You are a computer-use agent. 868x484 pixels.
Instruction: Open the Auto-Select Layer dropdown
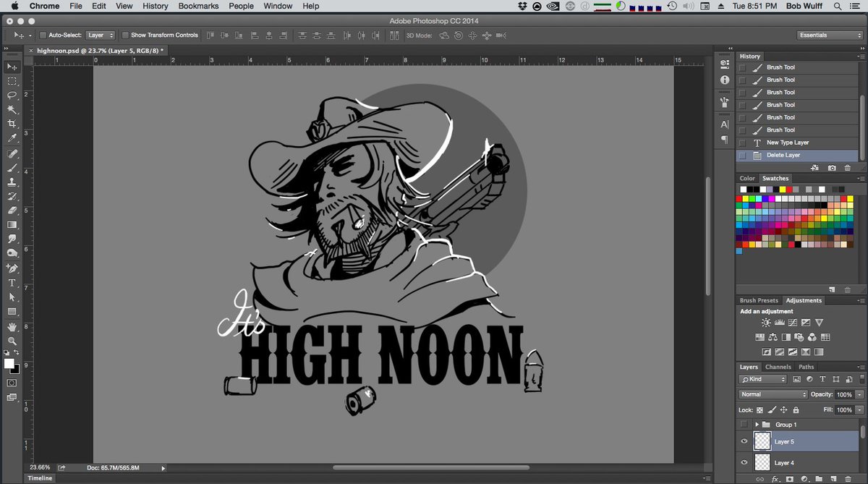point(101,35)
